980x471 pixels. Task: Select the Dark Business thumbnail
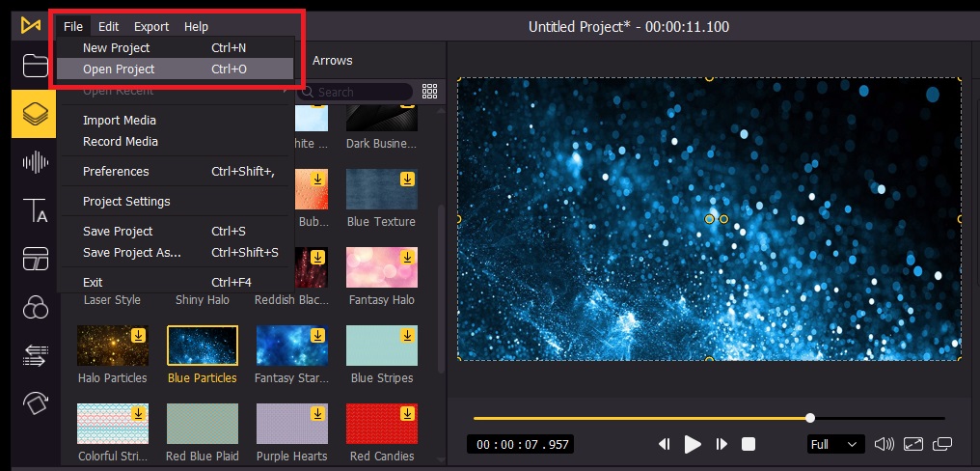coord(382,118)
